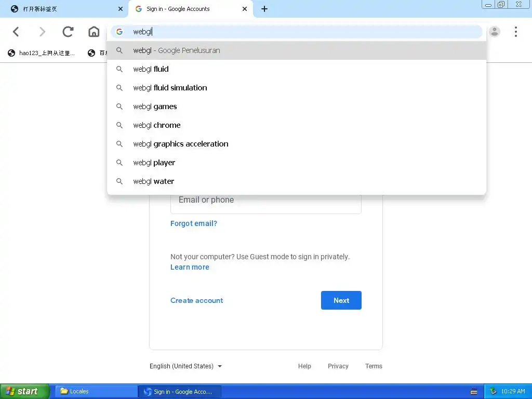Restore down the browser window

(x=501, y=4)
